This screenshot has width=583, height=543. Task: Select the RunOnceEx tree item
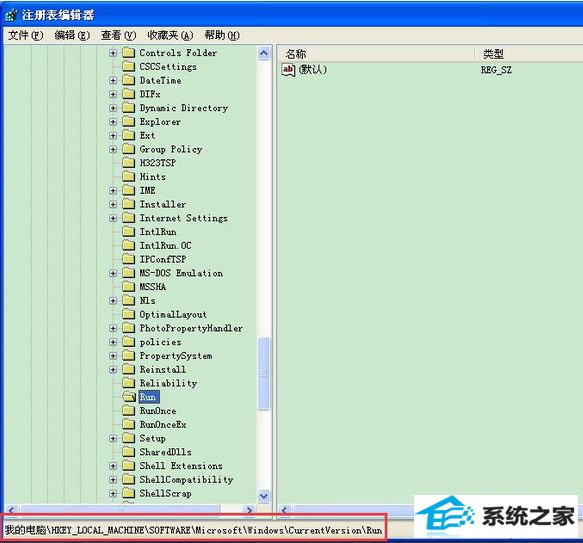tap(163, 424)
